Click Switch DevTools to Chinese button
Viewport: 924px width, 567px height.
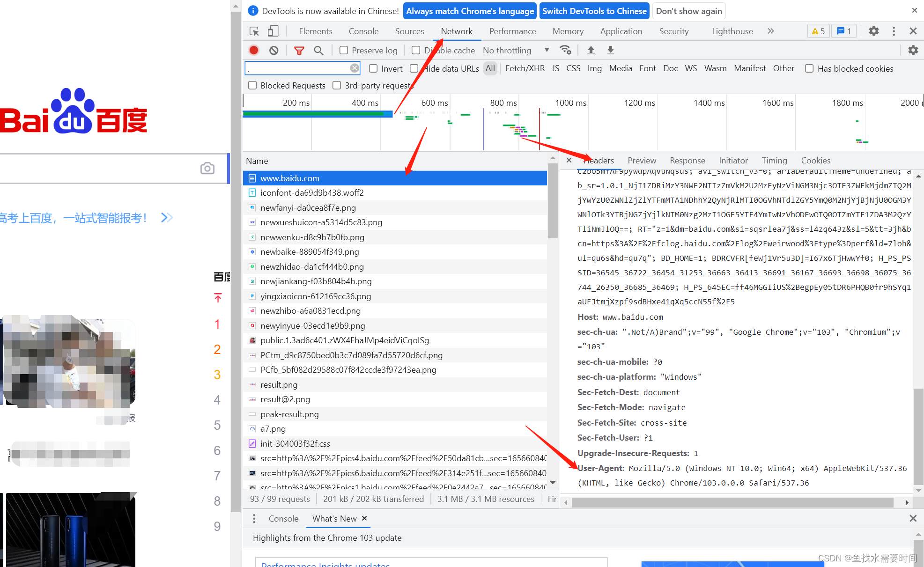(594, 11)
